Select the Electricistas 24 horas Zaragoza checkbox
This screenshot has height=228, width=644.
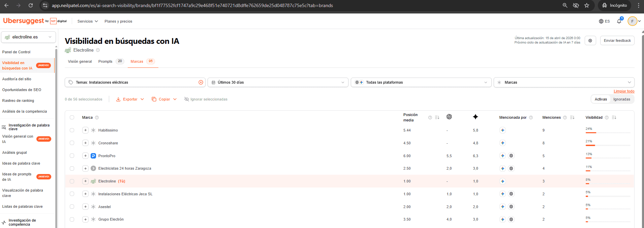tap(72, 168)
